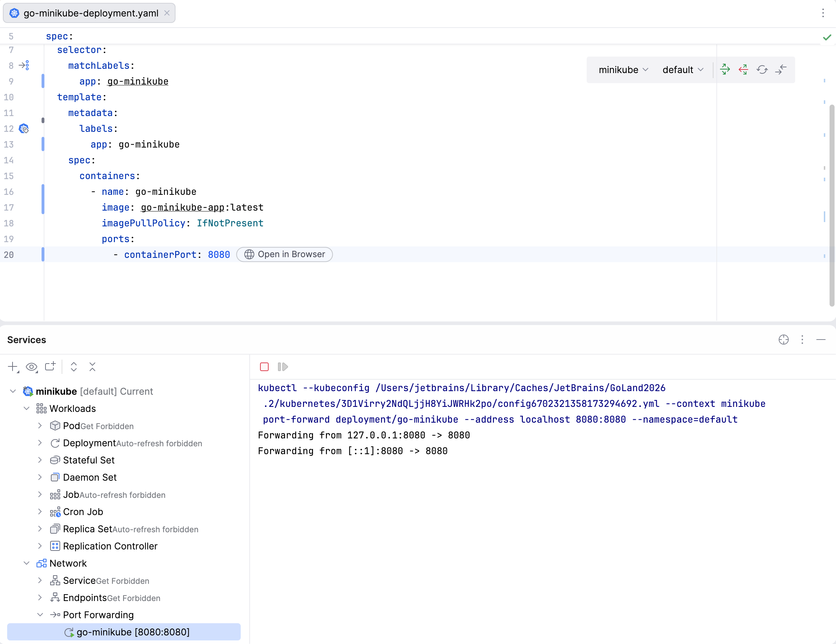Stop the port forwarding process
This screenshot has height=644, width=836.
(264, 367)
